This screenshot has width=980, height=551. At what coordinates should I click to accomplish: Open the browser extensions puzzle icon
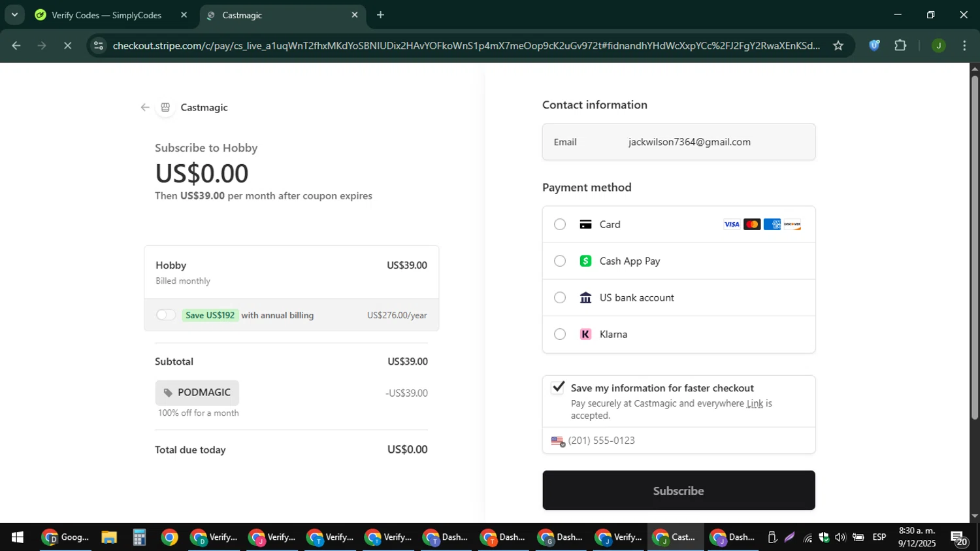[x=900, y=45]
